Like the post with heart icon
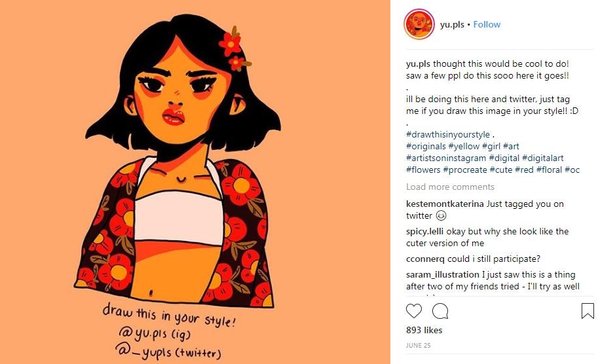598x364 pixels. [x=414, y=311]
